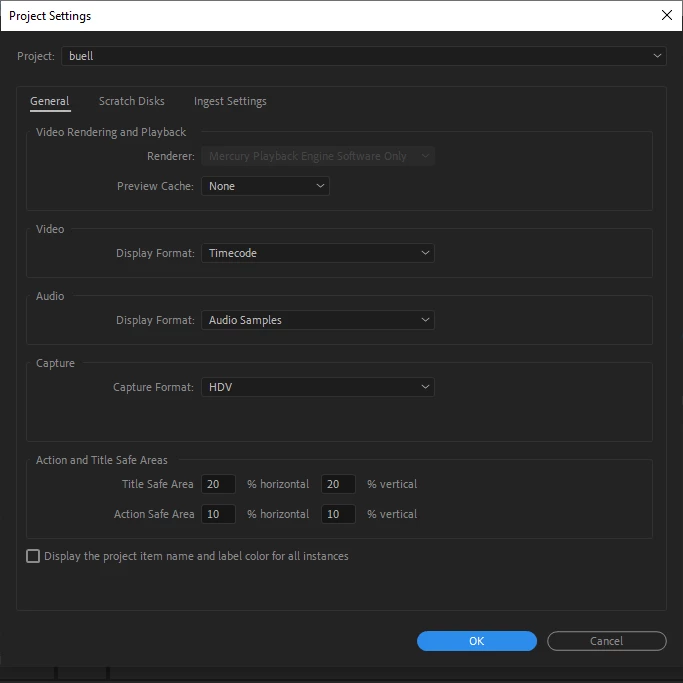Click Title Safe Area vertical percentage field
Screen dimensions: 683x683
[338, 484]
